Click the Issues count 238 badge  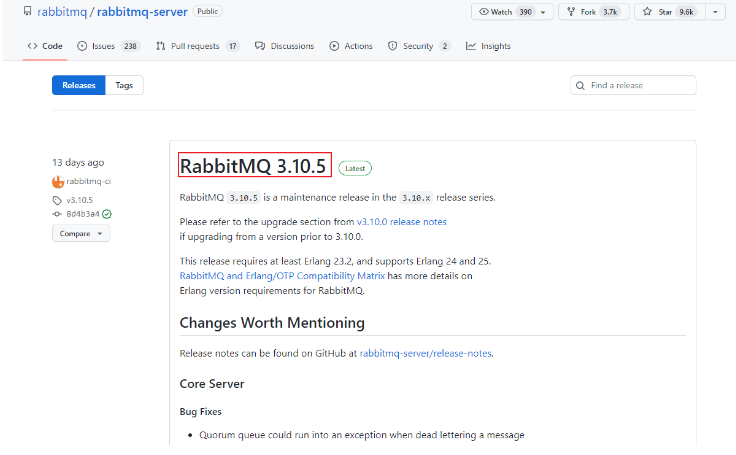tap(130, 46)
